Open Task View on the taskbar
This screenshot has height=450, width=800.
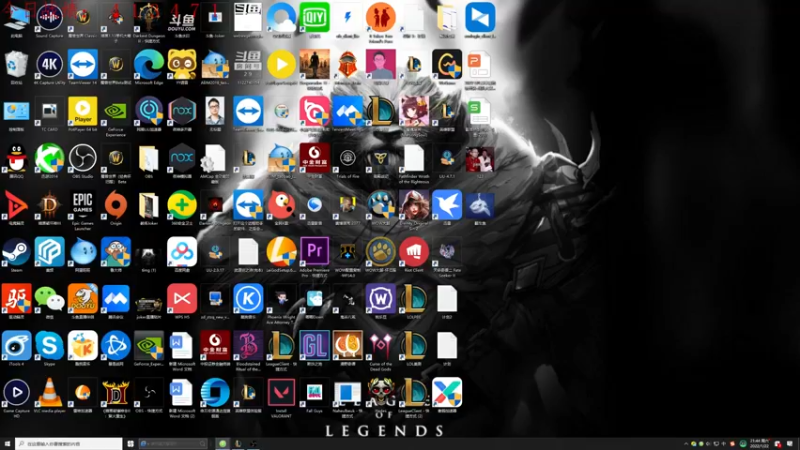(131, 444)
